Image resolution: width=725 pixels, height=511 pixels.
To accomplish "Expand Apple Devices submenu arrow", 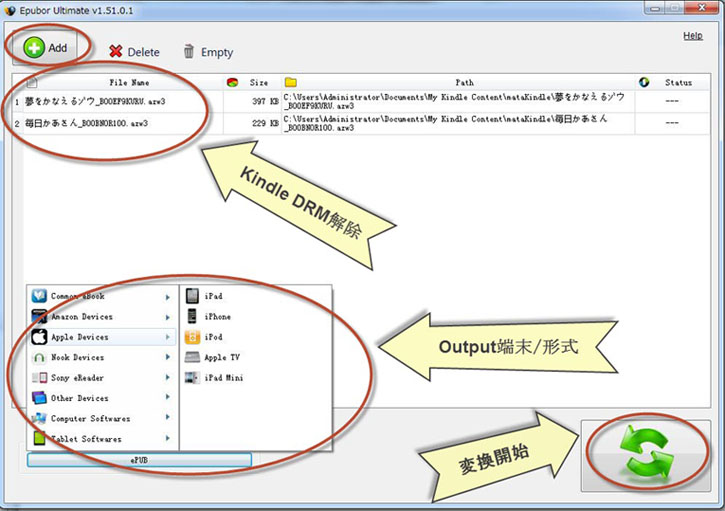I will [x=168, y=337].
